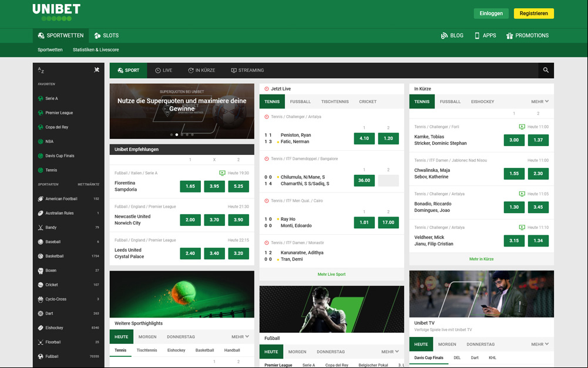Click the Bandy sticks icon

[41, 228]
